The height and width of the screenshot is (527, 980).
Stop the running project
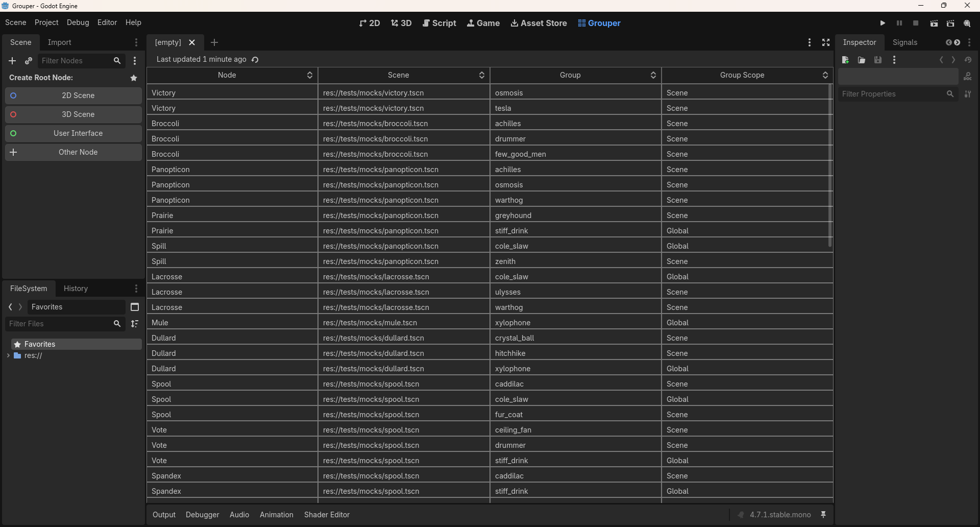pos(916,23)
